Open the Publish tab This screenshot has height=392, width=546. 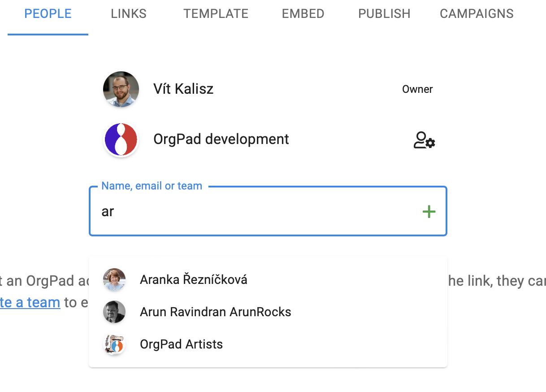click(384, 14)
